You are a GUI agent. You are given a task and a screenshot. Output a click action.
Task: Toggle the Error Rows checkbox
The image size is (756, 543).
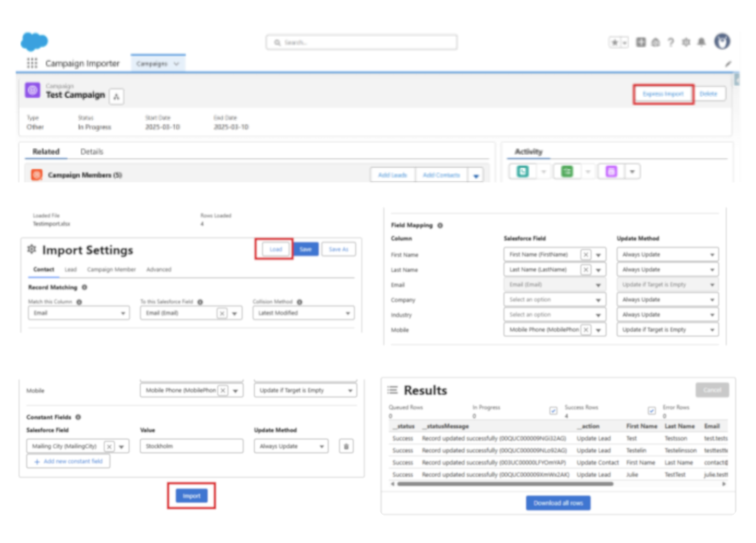coord(652,411)
